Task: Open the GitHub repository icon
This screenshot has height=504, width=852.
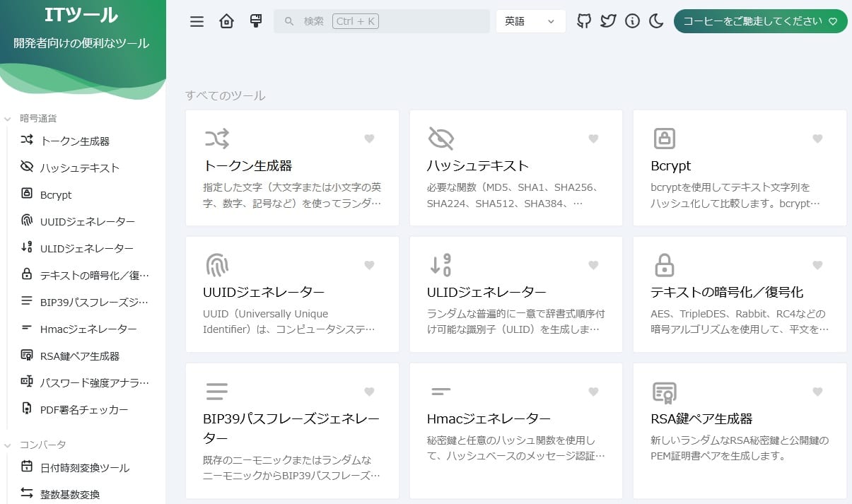Action: tap(584, 21)
